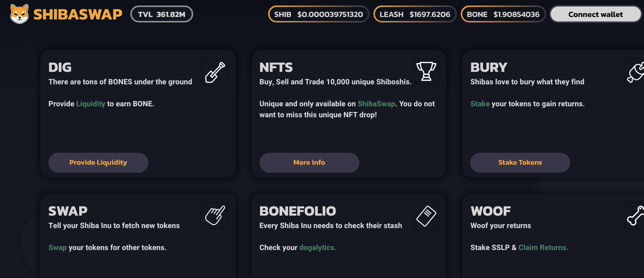
Task: Open the dogalytics link
Action: (x=318, y=248)
